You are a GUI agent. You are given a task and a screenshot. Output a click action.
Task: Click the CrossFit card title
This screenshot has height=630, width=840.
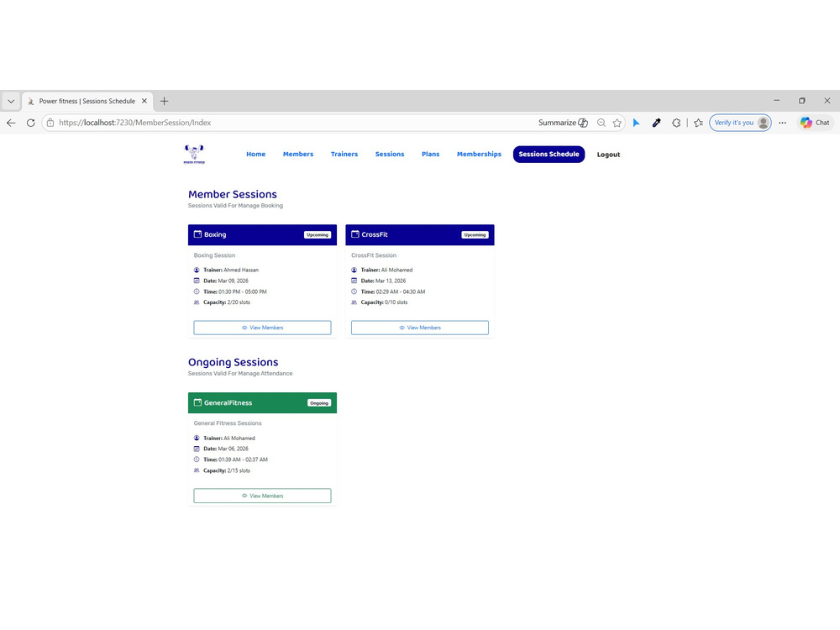tap(375, 234)
